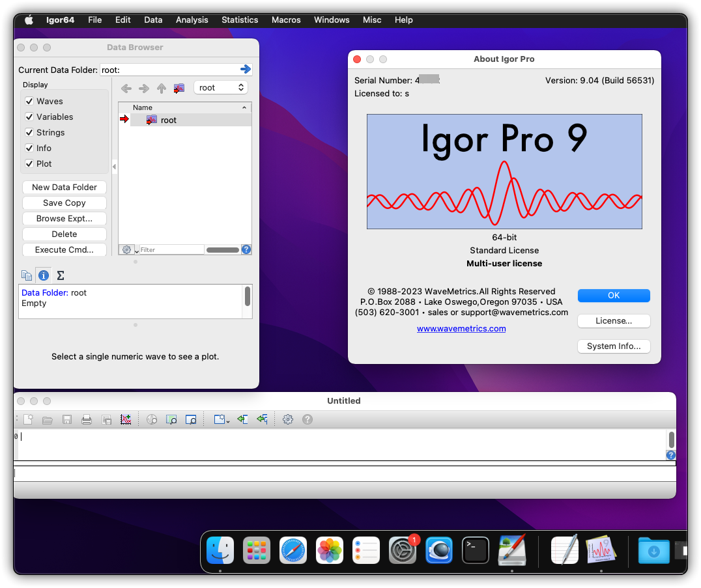Click the command window history scrollbar
The width and height of the screenshot is (701, 588).
pos(671,440)
